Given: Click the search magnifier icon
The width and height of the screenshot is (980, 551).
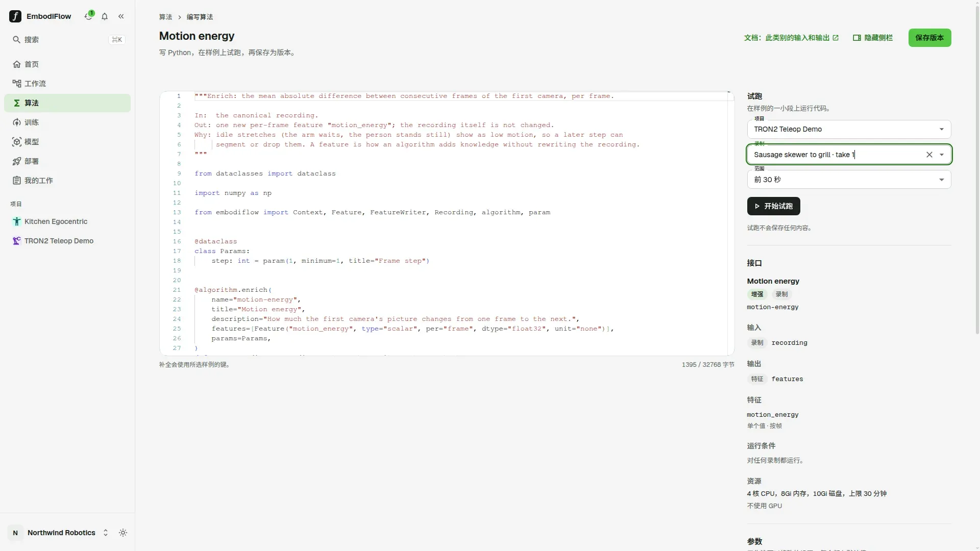Looking at the screenshot, I should click(x=16, y=40).
